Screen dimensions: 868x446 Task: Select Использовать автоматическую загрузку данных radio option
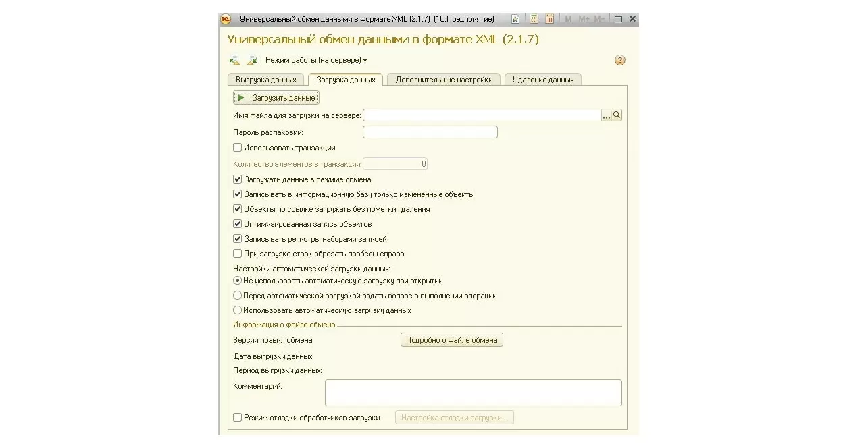pyautogui.click(x=238, y=310)
